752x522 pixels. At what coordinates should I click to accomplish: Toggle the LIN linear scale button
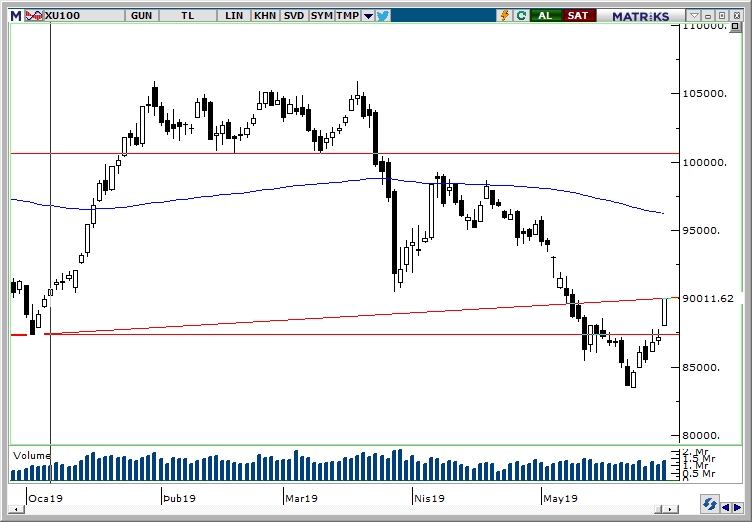234,16
